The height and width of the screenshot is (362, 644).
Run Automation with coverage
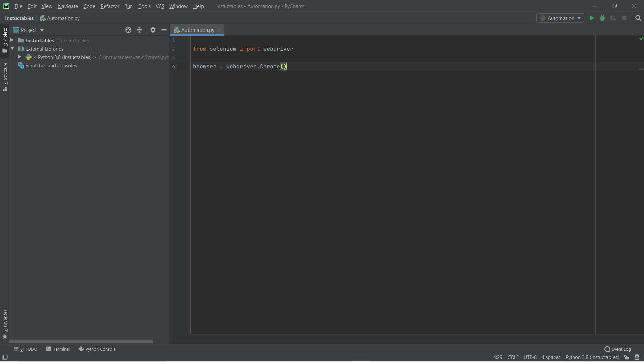click(613, 18)
